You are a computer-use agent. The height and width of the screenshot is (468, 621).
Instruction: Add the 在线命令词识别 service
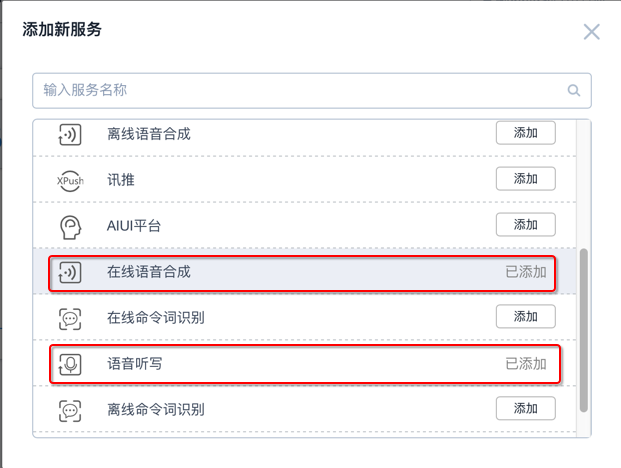(x=525, y=317)
